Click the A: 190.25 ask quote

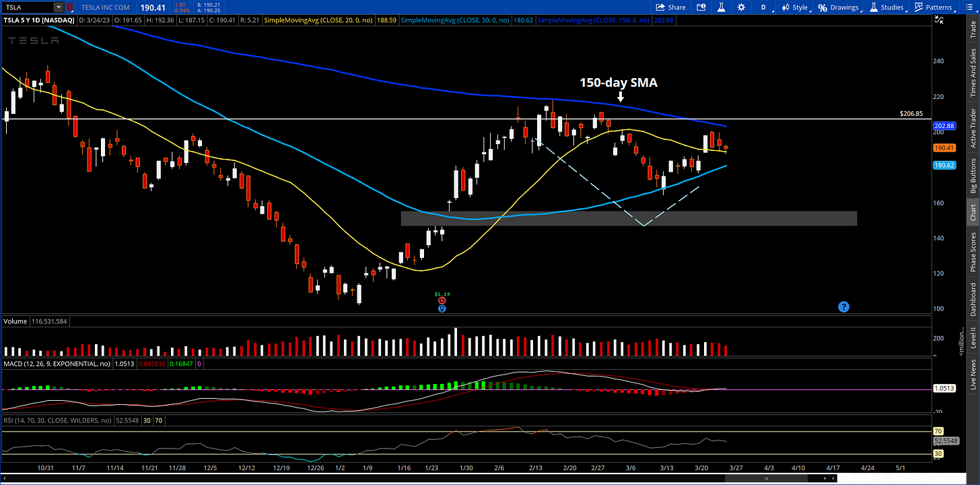pyautogui.click(x=210, y=11)
